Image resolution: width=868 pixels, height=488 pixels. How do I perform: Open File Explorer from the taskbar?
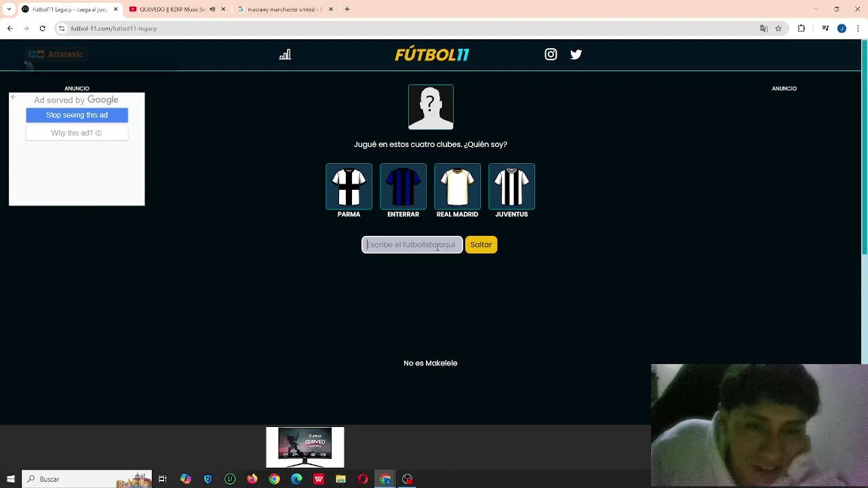[x=340, y=479]
